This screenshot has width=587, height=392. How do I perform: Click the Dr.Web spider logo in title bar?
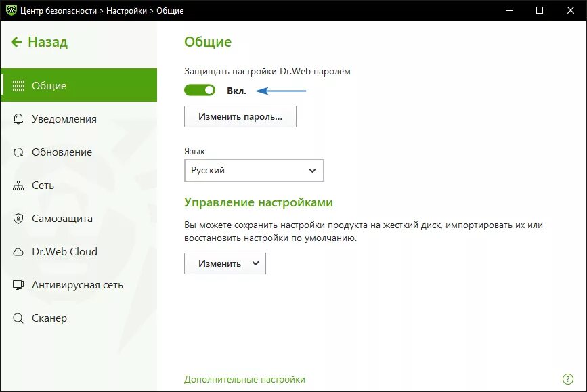click(x=11, y=10)
